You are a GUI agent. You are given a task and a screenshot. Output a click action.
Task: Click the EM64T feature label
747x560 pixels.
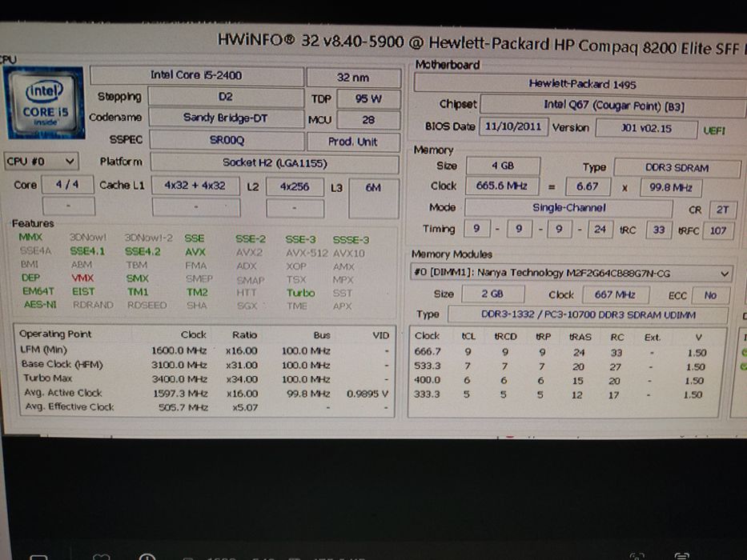38,290
